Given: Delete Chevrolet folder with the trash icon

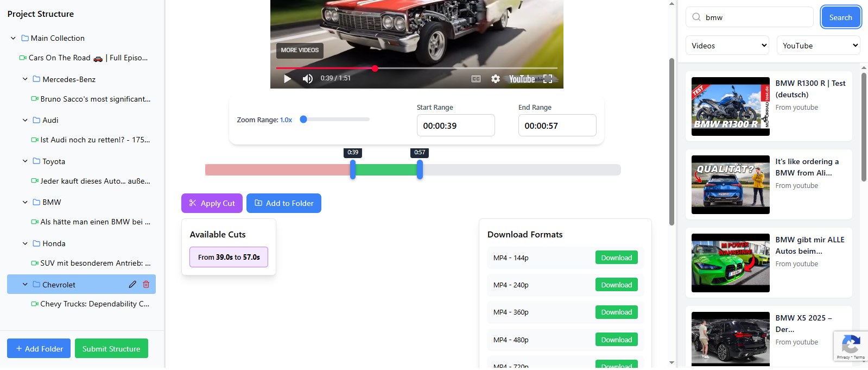Looking at the screenshot, I should [x=146, y=284].
